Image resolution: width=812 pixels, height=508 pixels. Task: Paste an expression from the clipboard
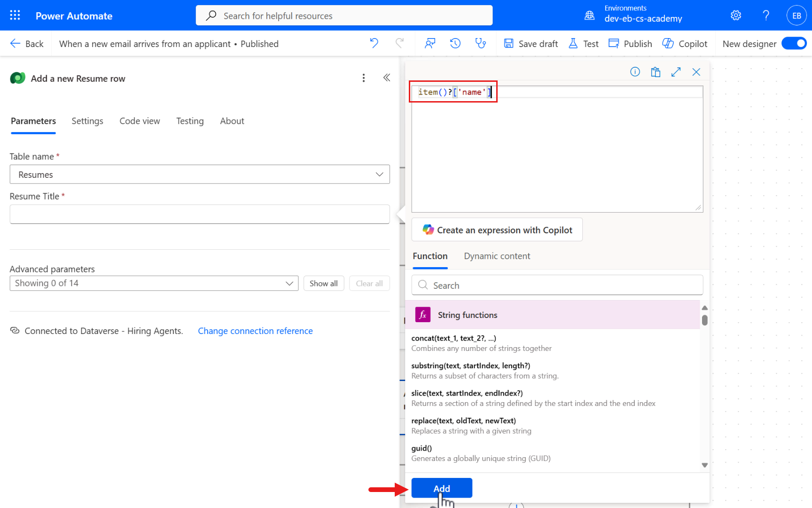[655, 71]
